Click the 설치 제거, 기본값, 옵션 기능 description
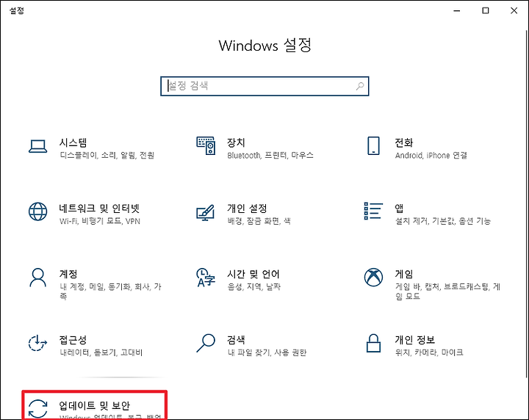Viewport: 529px width, 420px height. (443, 221)
